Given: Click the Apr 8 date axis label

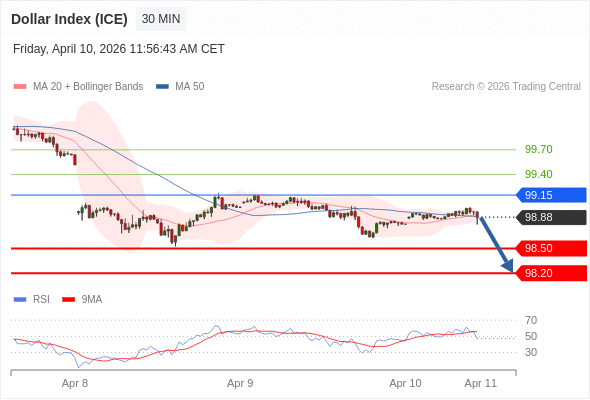Looking at the screenshot, I should (75, 383).
